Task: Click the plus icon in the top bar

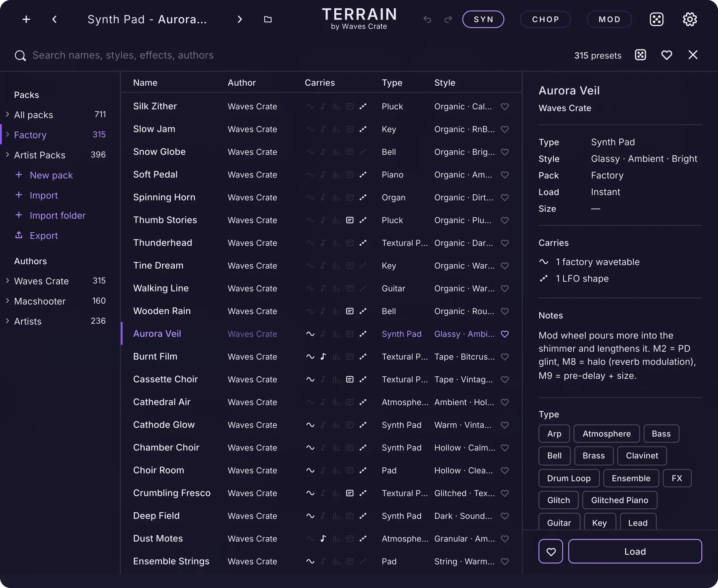Action: (26, 19)
